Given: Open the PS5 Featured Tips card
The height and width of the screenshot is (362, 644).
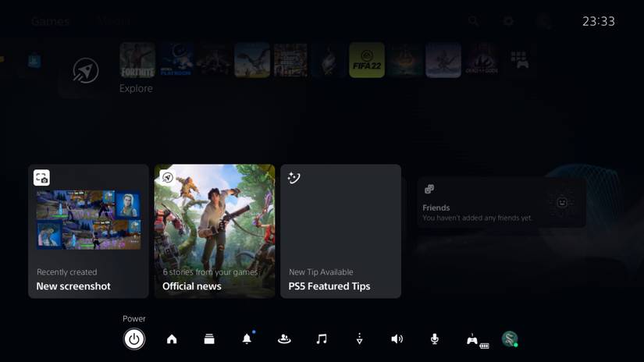Looking at the screenshot, I should point(340,231).
